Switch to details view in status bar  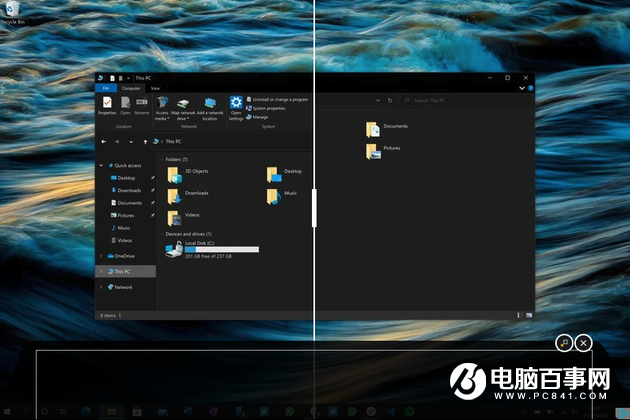[x=518, y=316]
